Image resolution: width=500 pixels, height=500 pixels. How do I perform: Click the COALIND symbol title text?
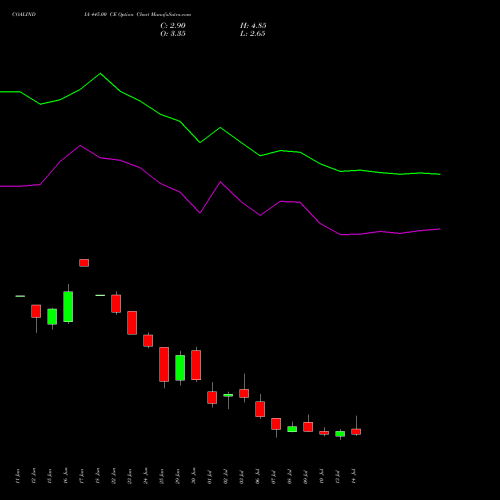click(24, 14)
